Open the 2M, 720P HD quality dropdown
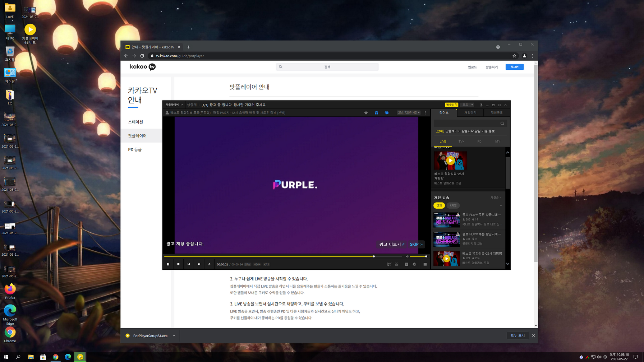 tap(409, 113)
